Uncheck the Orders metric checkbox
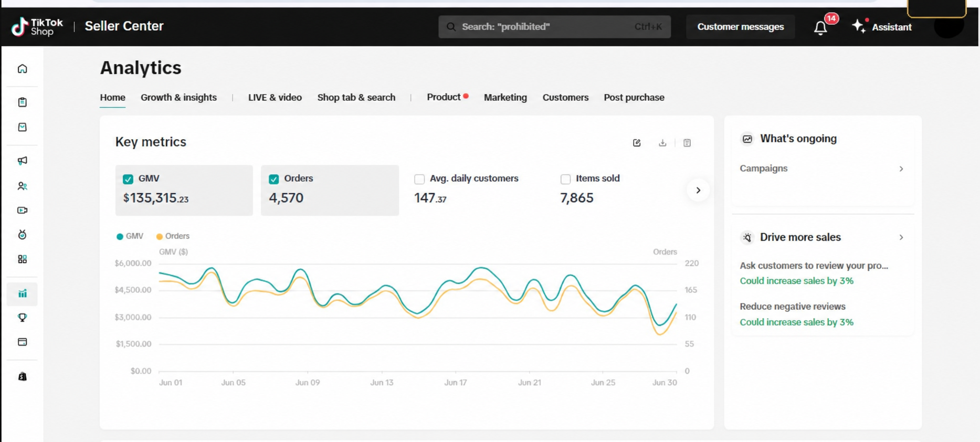The image size is (980, 442). tap(274, 179)
